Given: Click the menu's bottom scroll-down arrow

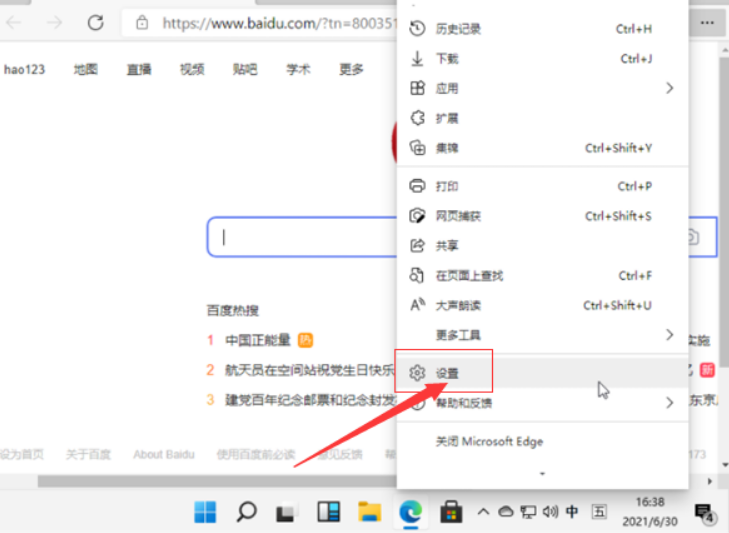Looking at the screenshot, I should (x=542, y=474).
